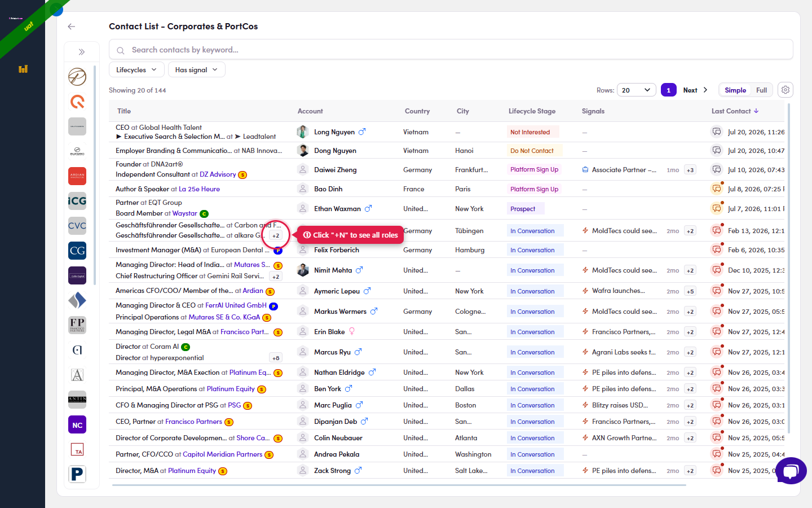
Task: Expand the company logo sidebar
Action: coord(82,52)
